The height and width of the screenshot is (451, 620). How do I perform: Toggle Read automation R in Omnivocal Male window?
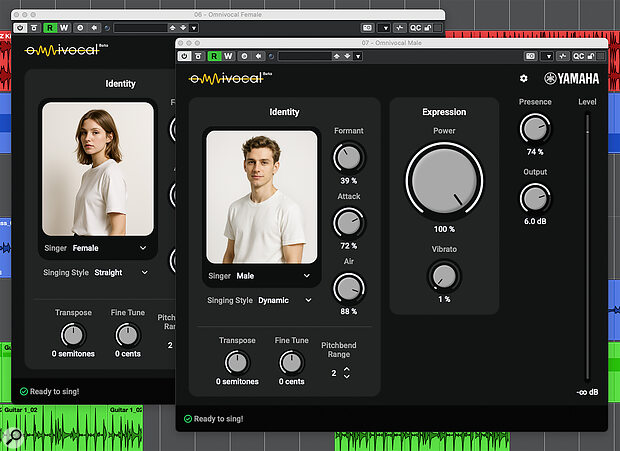coord(214,56)
